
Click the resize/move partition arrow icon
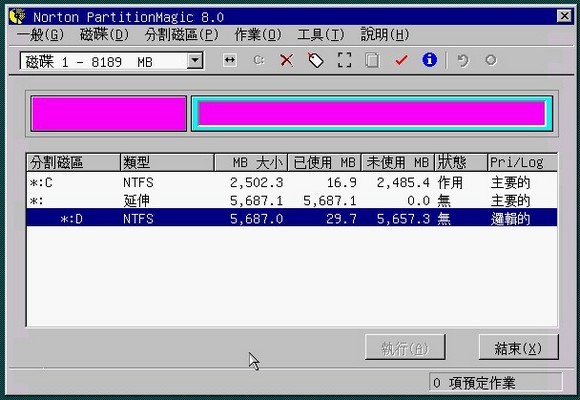tap(230, 60)
